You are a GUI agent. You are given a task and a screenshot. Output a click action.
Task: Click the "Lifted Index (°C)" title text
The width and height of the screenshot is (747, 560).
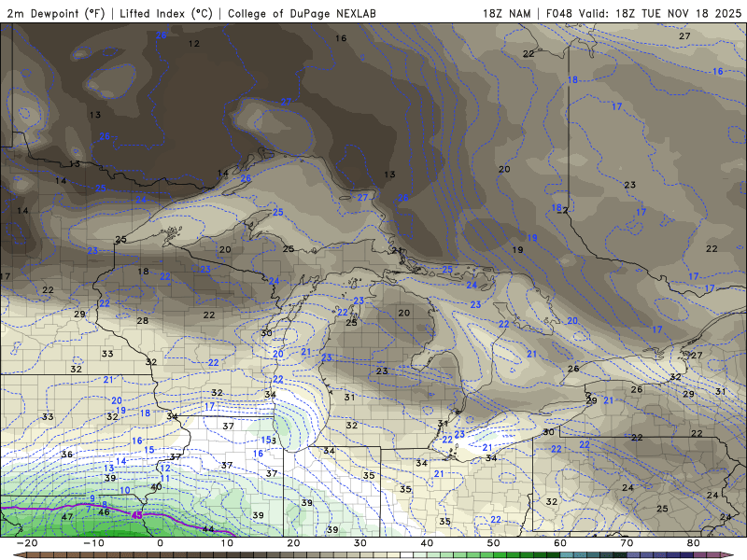(x=166, y=14)
